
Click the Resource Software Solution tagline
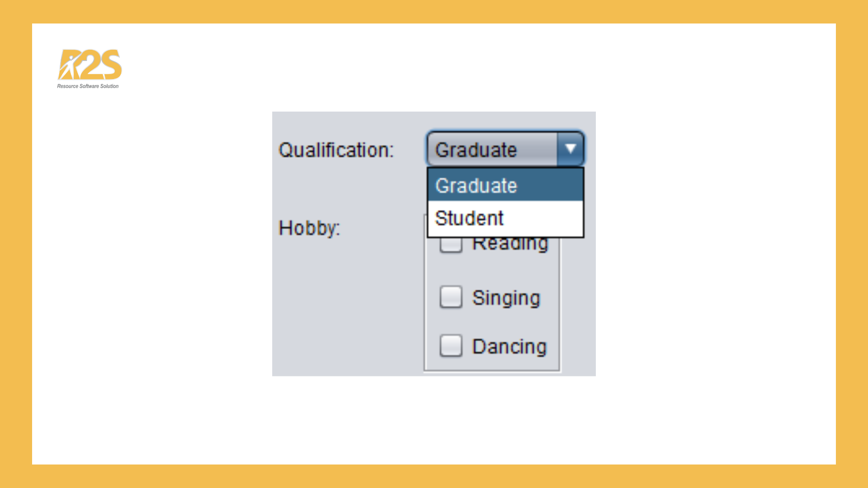[x=88, y=86]
